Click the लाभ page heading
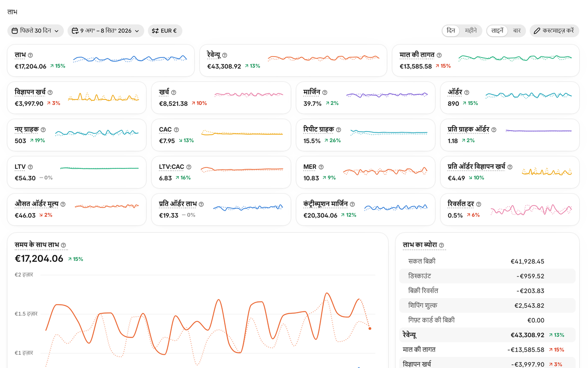588x368 pixels. (x=12, y=12)
